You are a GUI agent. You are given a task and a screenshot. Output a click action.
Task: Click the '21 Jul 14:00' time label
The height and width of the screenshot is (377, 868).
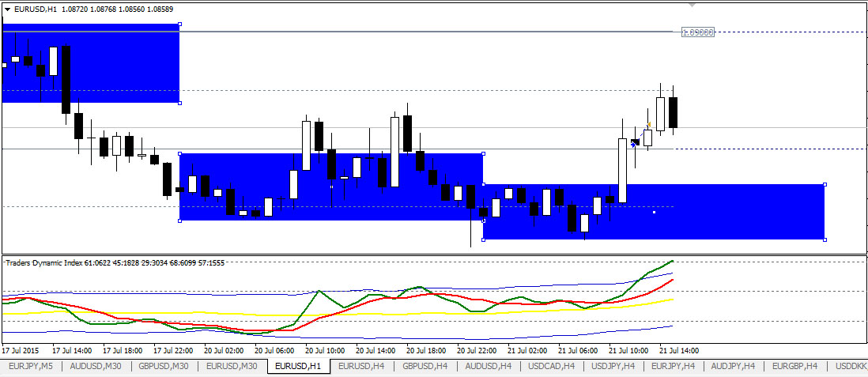[679, 351]
